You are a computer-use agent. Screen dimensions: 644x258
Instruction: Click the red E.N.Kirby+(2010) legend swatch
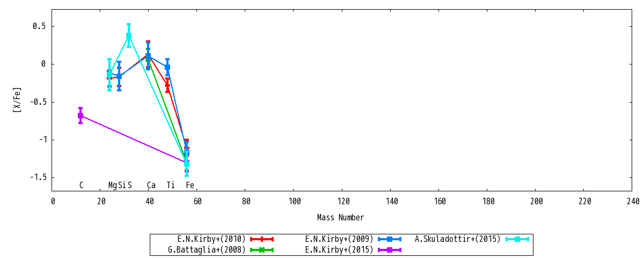coord(262,239)
